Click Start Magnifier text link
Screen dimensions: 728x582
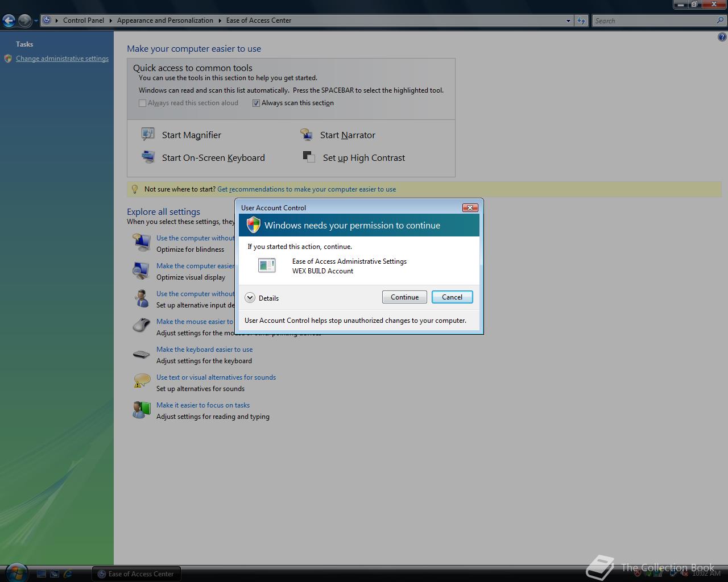tap(192, 135)
